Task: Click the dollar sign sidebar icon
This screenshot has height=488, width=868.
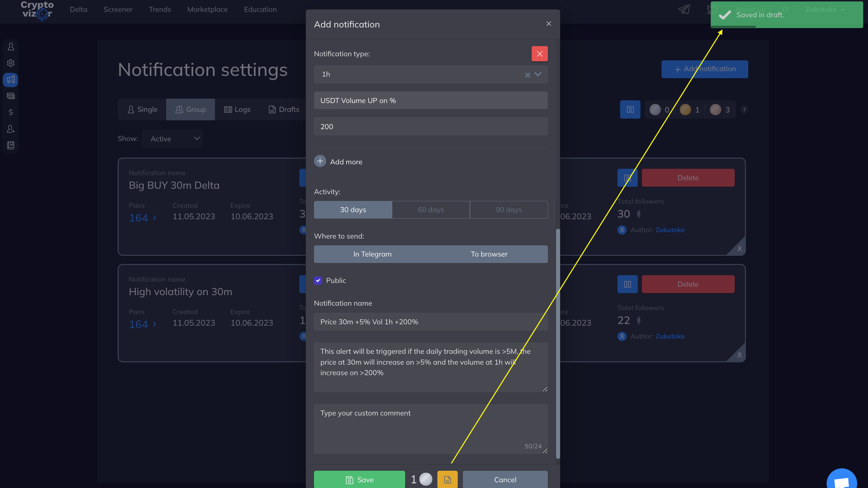Action: (x=11, y=112)
